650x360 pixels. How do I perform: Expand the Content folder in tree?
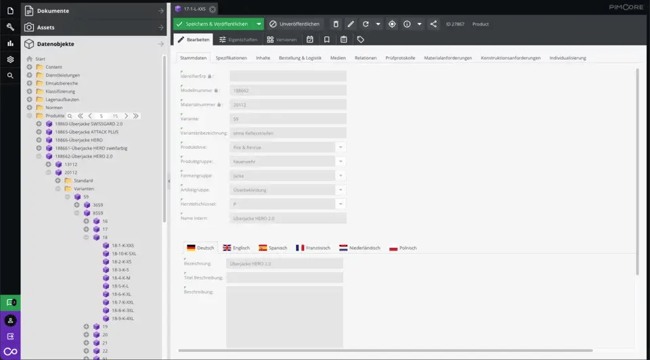(29, 67)
